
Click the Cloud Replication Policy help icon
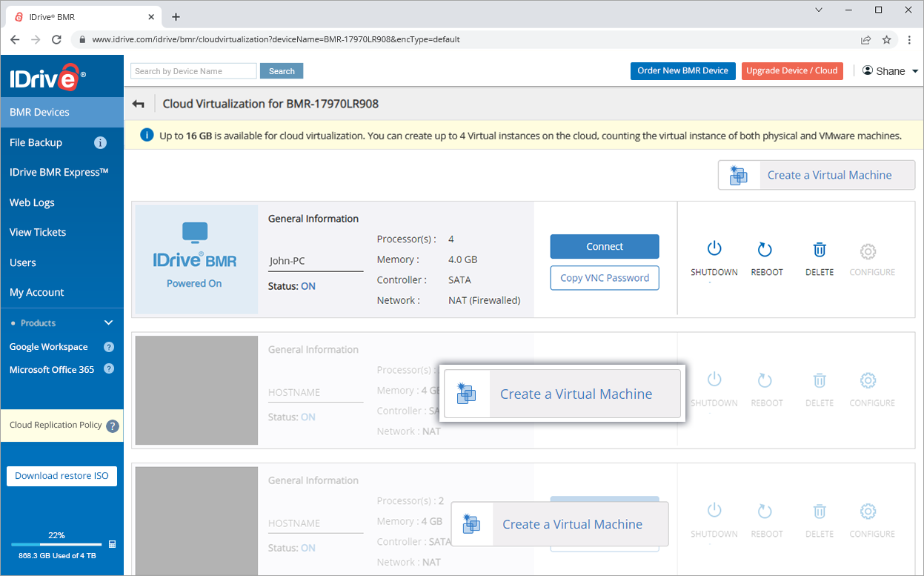[x=113, y=426]
